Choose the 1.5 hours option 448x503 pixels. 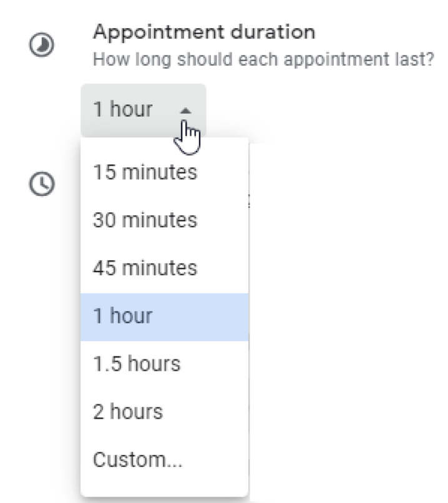[x=136, y=364]
